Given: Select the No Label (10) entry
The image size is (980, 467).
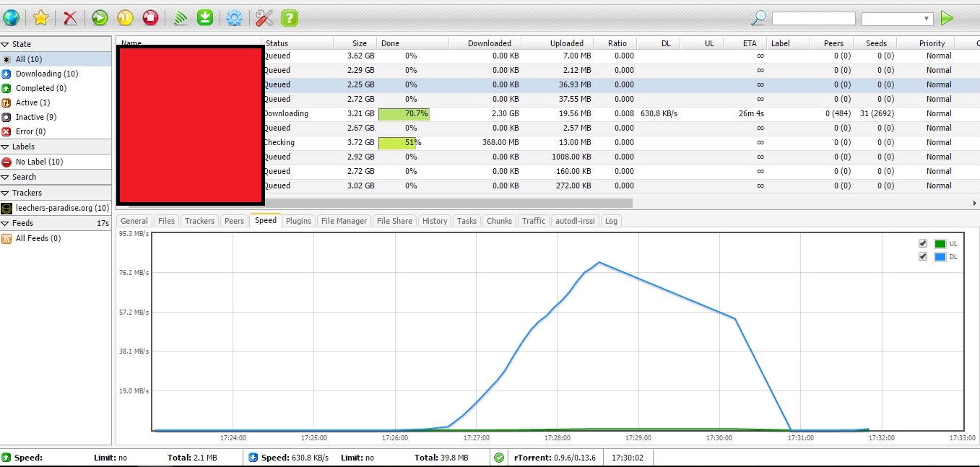Looking at the screenshot, I should pos(56,162).
